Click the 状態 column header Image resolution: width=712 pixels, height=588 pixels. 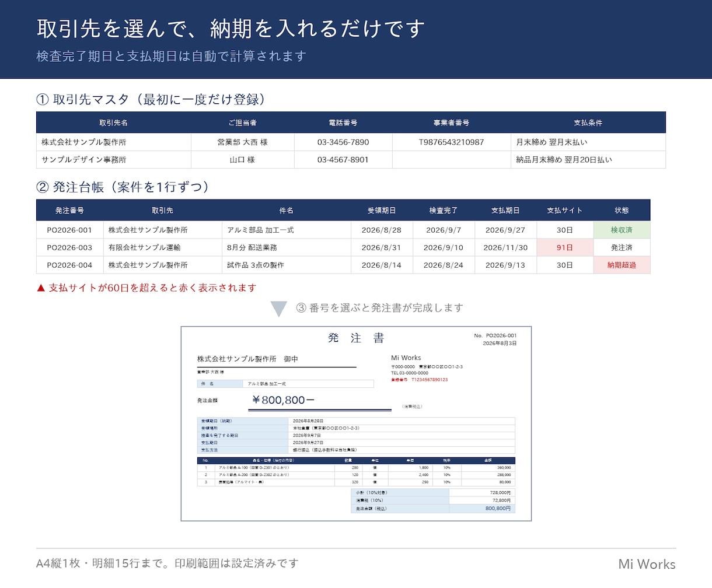[622, 210]
